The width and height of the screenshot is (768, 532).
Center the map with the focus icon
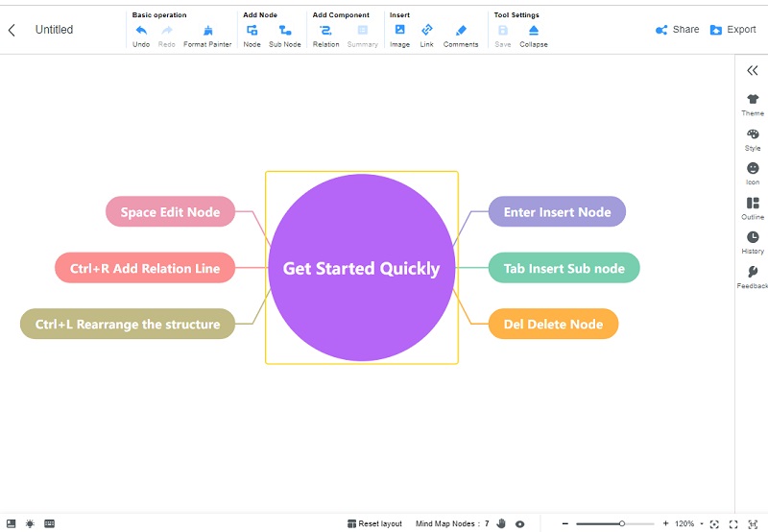click(x=714, y=524)
